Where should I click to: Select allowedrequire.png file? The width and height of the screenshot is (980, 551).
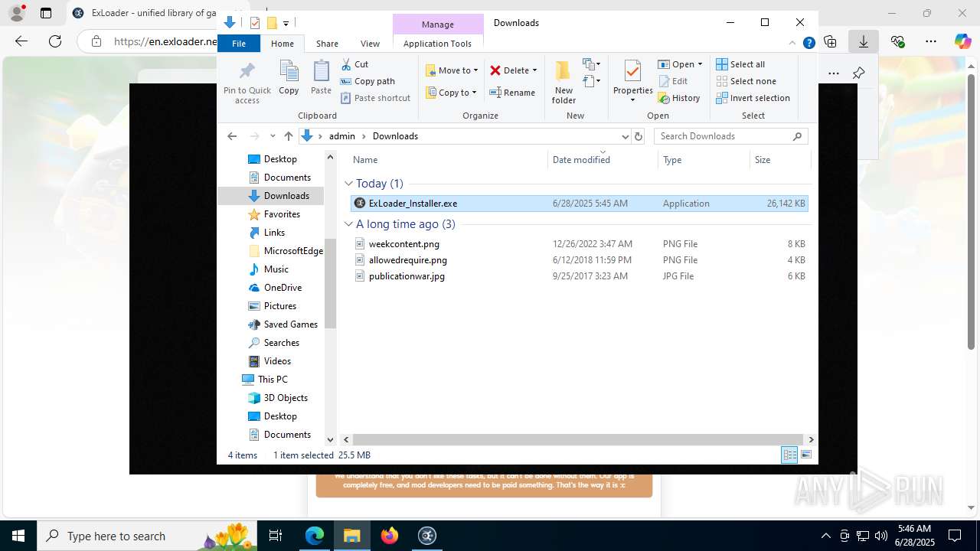pyautogui.click(x=579, y=260)
